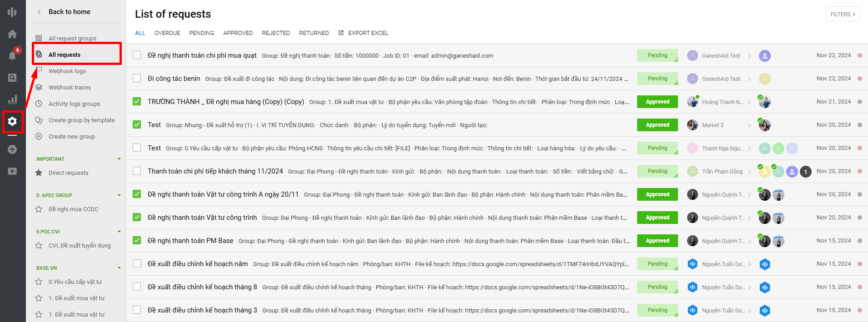The image size is (868, 322).
Task: Open All request groups in sidebar
Action: (72, 38)
